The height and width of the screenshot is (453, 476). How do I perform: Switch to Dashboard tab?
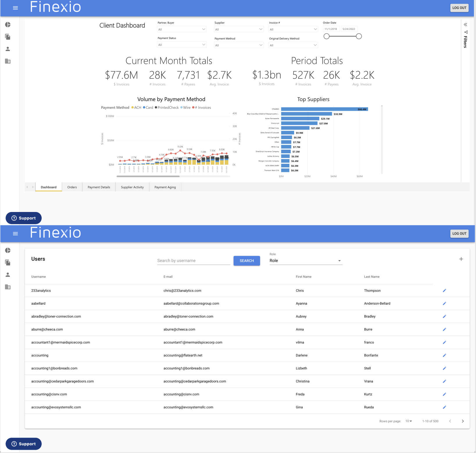49,187
